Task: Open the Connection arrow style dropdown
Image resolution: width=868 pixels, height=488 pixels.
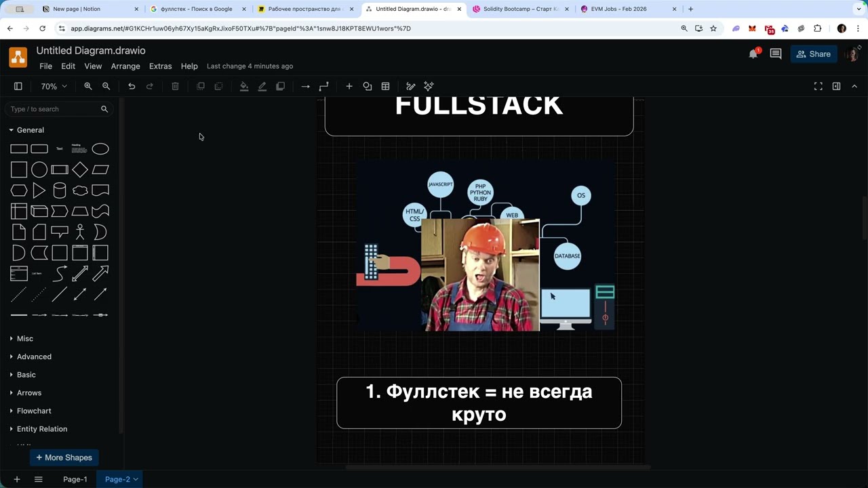Action: 305,86
